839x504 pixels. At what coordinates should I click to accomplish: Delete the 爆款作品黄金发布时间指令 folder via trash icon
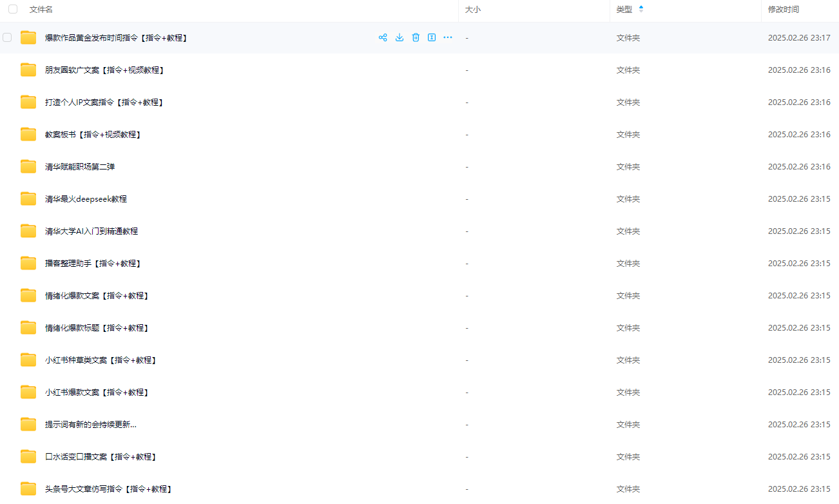coord(416,37)
